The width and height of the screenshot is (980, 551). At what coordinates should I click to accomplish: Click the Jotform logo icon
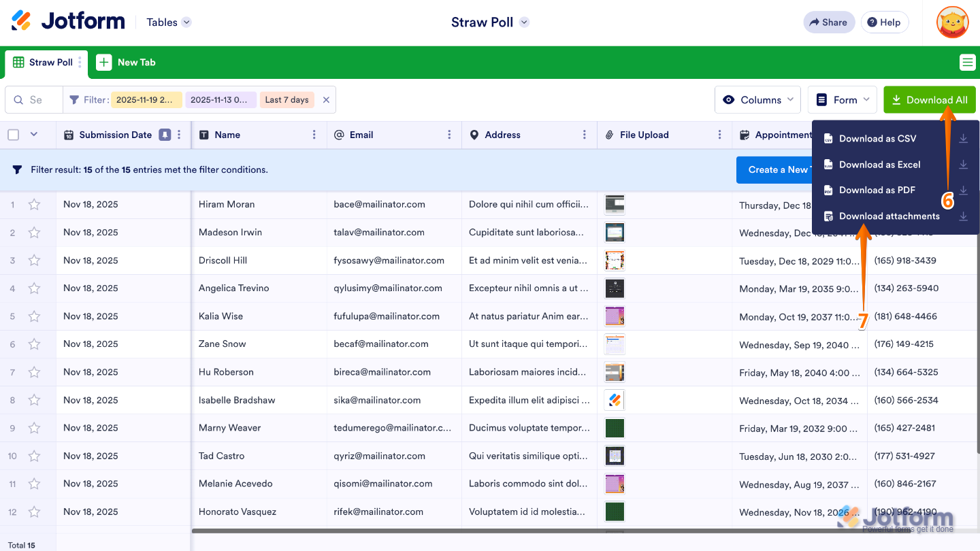pyautogui.click(x=22, y=20)
